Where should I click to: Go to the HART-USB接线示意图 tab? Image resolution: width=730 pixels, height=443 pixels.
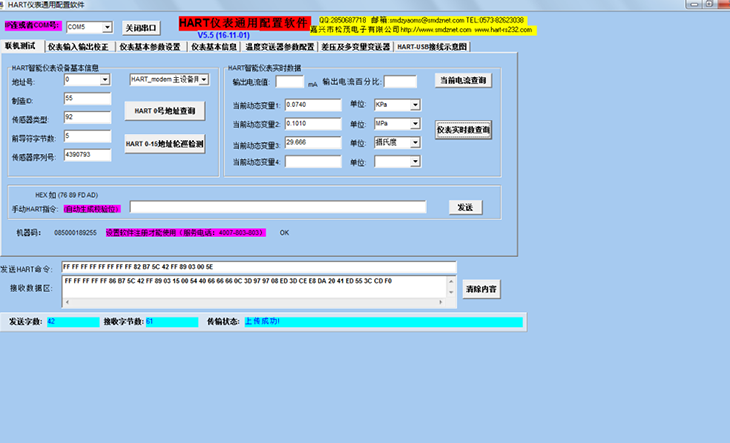431,46
